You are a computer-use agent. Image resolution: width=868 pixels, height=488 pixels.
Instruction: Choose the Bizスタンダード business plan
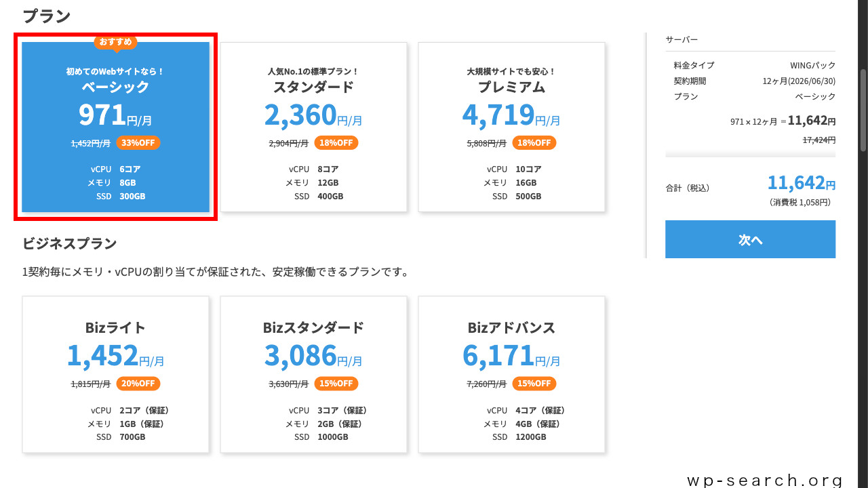coord(313,374)
